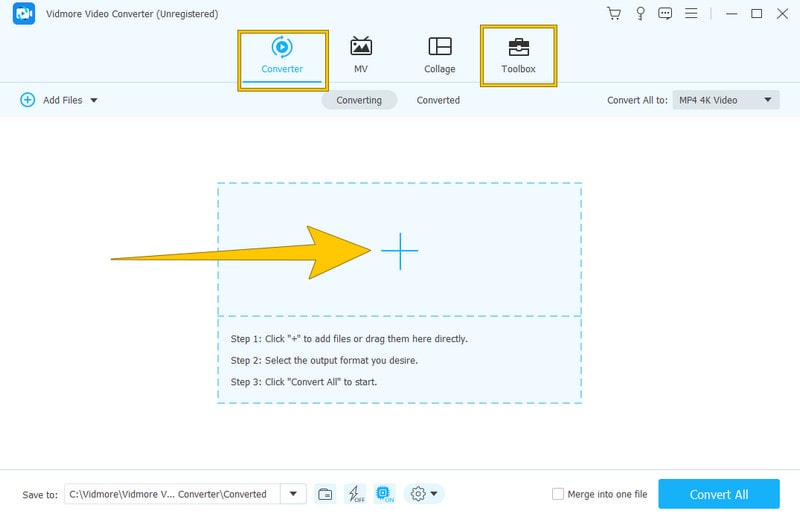The height and width of the screenshot is (517, 800).
Task: Enable Merge into one file checkbox
Action: pyautogui.click(x=558, y=494)
